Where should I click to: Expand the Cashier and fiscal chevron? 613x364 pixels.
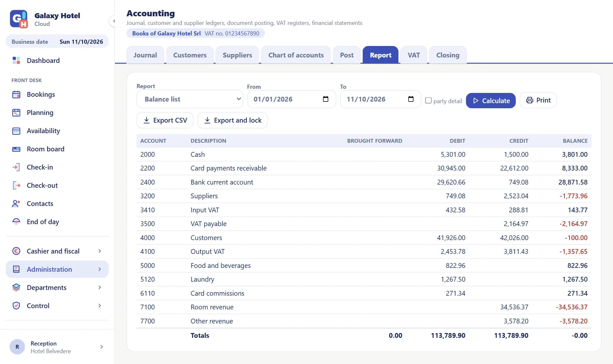100,251
